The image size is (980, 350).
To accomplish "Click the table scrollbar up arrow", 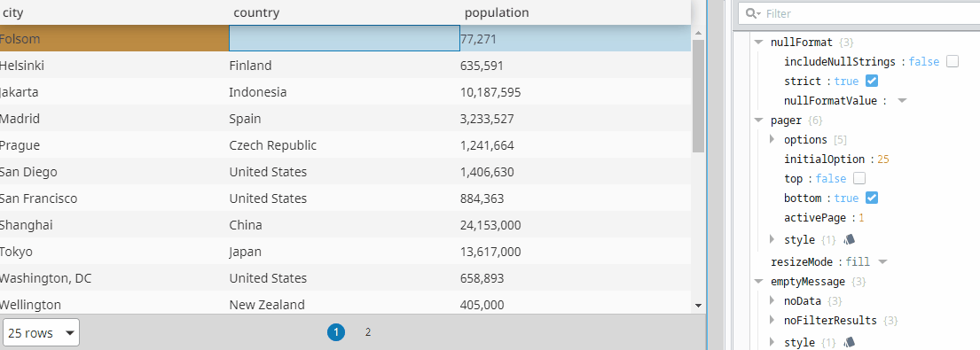I will click(x=698, y=33).
